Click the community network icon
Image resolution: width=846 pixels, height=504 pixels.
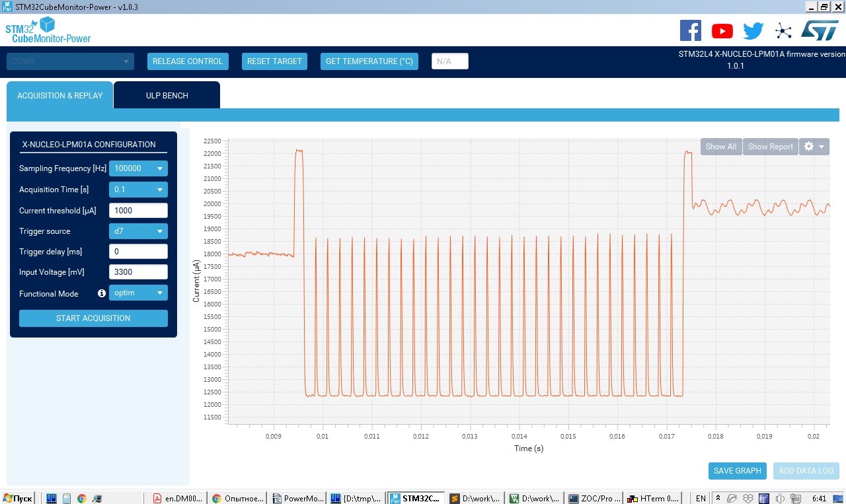coord(783,31)
